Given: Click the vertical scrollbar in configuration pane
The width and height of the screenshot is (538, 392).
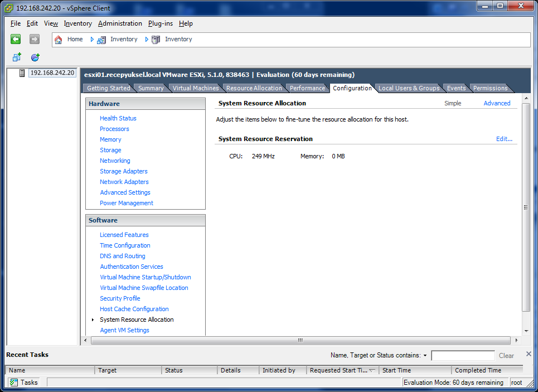Looking at the screenshot, I should click(x=526, y=207).
